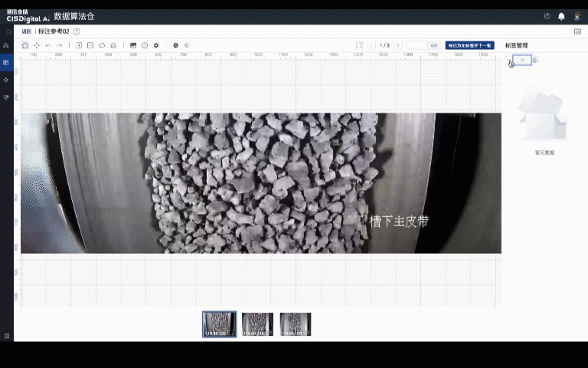Open the user avatar menu

(577, 16)
